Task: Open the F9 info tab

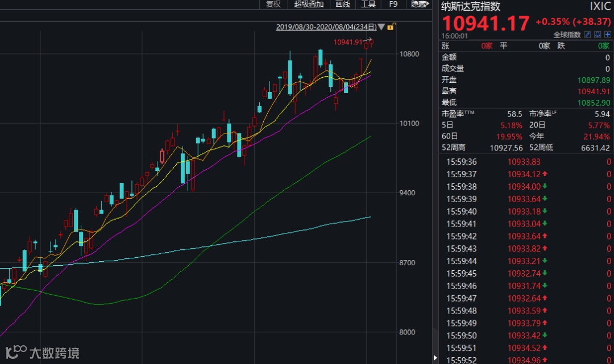Action: pyautogui.click(x=393, y=4)
